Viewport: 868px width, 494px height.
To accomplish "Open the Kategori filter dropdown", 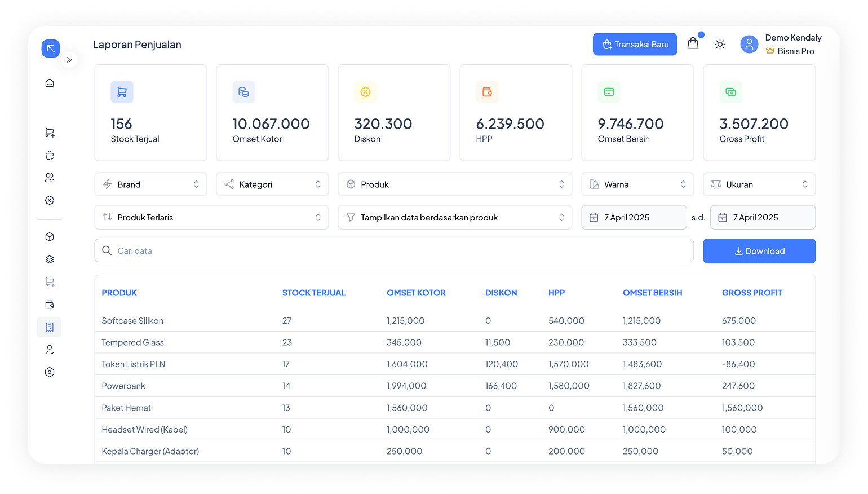I will (x=272, y=184).
